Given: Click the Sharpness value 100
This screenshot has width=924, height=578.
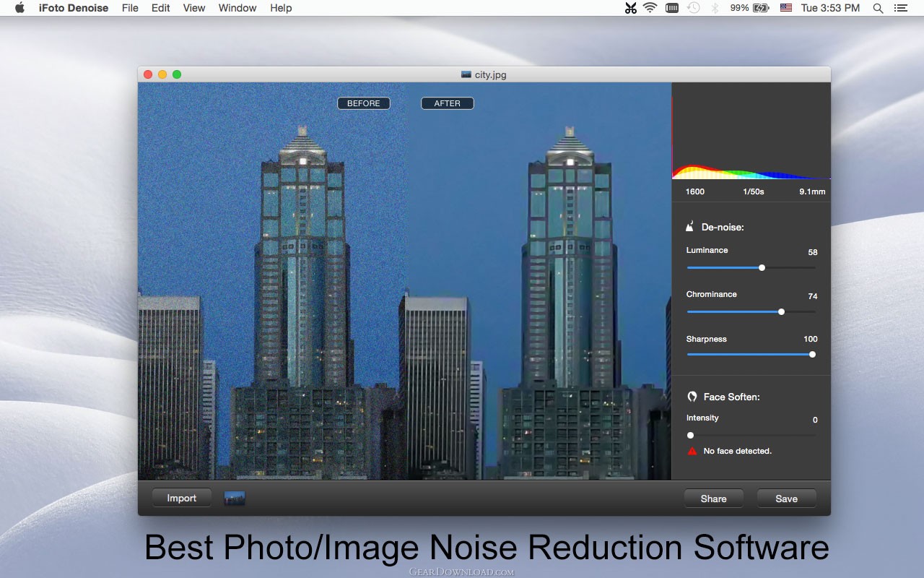Looking at the screenshot, I should coord(811,339).
